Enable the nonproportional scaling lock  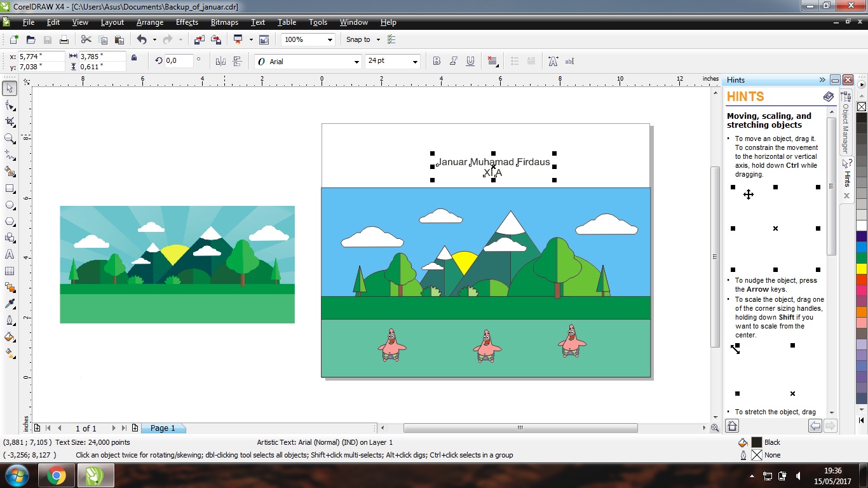coord(135,58)
